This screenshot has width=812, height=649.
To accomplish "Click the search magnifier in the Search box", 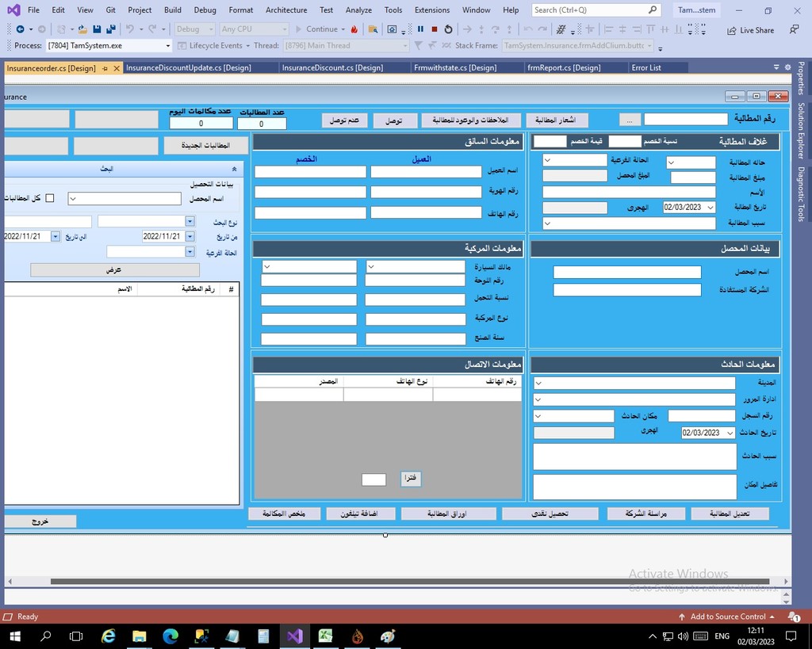I will pyautogui.click(x=652, y=10).
